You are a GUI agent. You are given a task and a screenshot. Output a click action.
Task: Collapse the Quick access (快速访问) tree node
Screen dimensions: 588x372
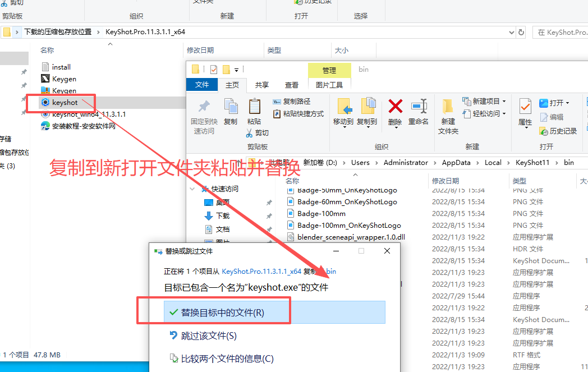(192, 189)
